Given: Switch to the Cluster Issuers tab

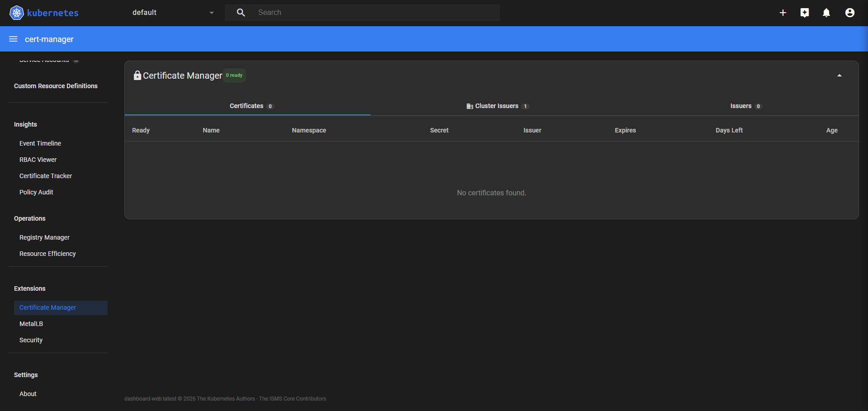Looking at the screenshot, I should (497, 106).
